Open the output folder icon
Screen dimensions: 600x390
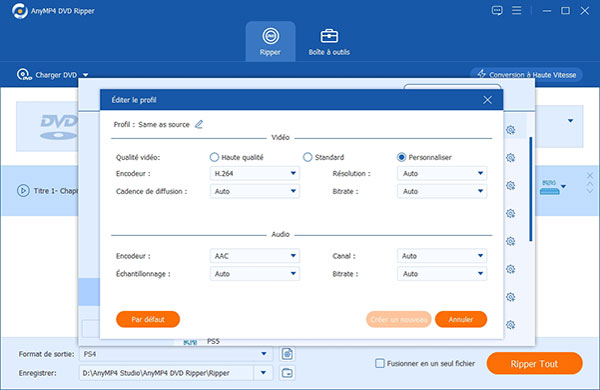tap(287, 373)
